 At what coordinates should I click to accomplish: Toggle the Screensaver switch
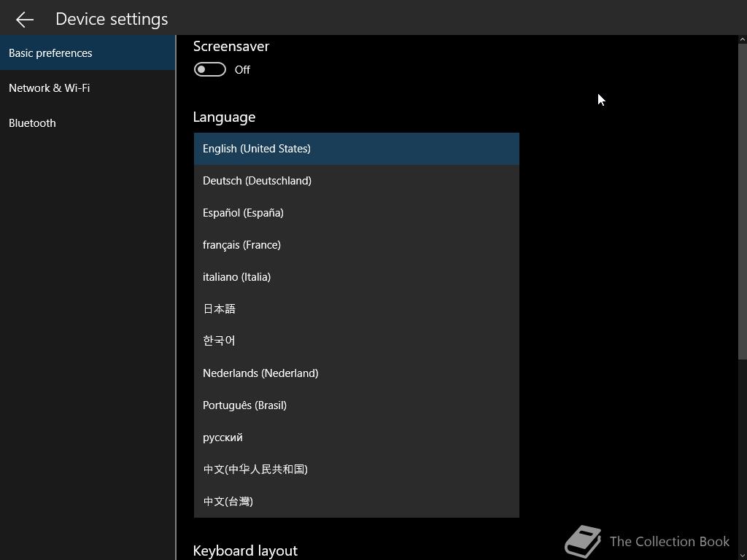tap(209, 69)
